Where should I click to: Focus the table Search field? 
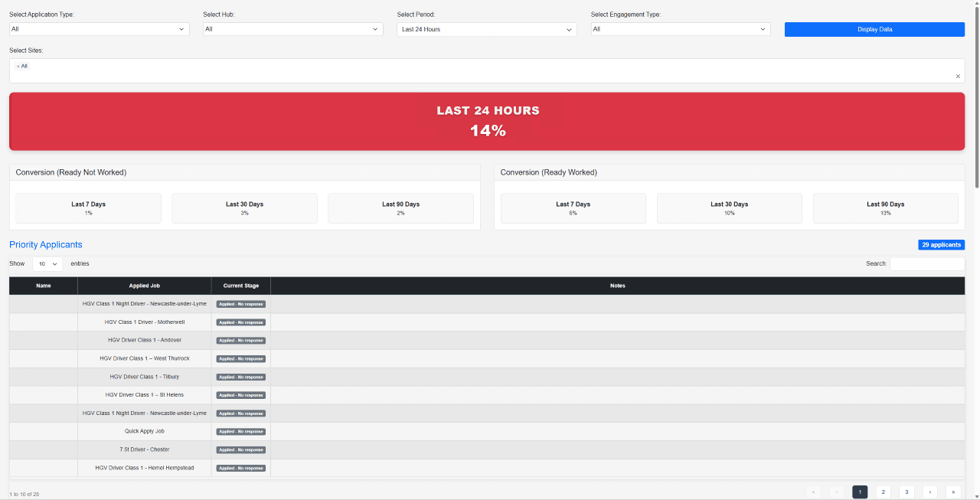tap(927, 263)
